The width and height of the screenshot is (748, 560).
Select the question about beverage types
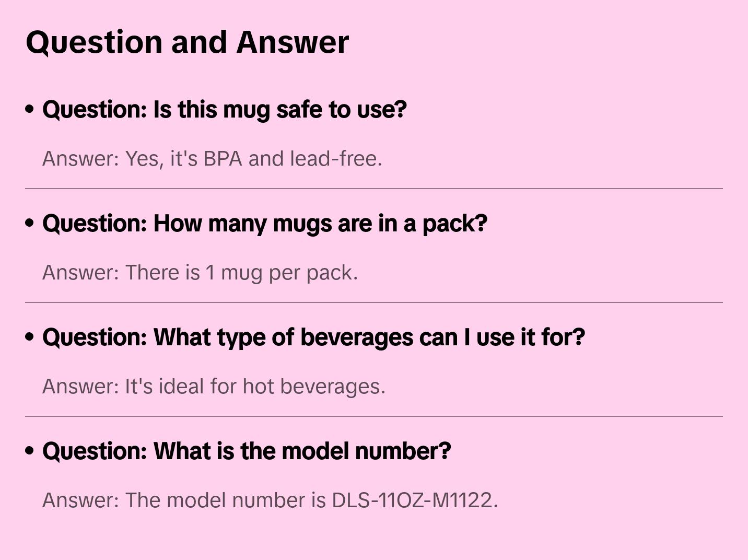[313, 337]
